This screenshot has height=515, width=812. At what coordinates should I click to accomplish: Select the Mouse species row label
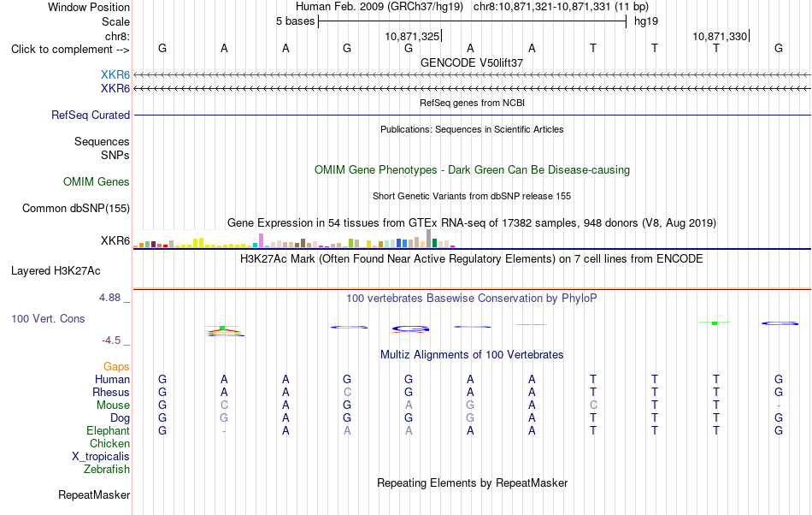click(112, 405)
